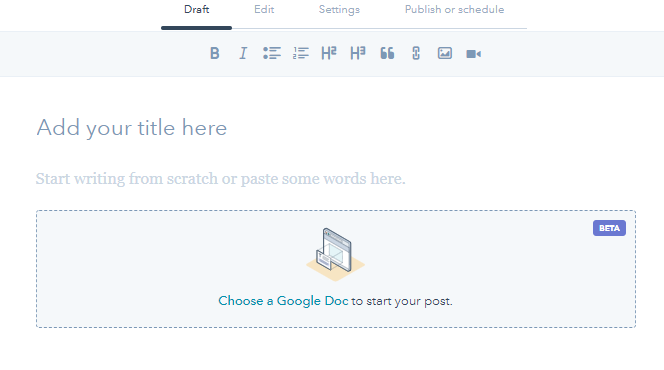664x370 pixels.
Task: Go to Publish or schedule tab
Action: [454, 10]
